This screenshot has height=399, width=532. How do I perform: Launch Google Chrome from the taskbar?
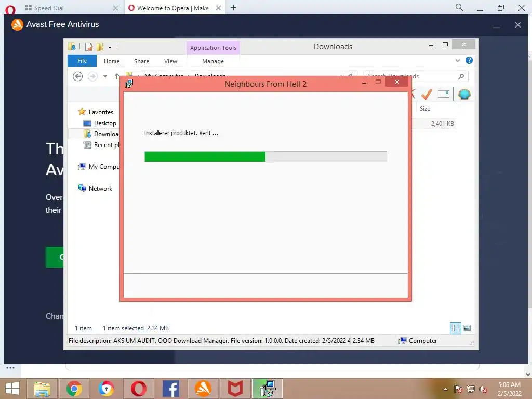74,389
